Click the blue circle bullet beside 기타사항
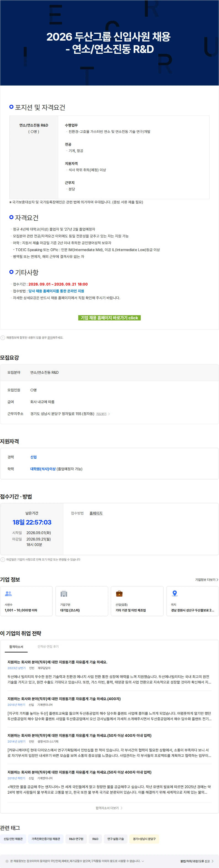The height and width of the screenshot is (868, 219). (11, 272)
